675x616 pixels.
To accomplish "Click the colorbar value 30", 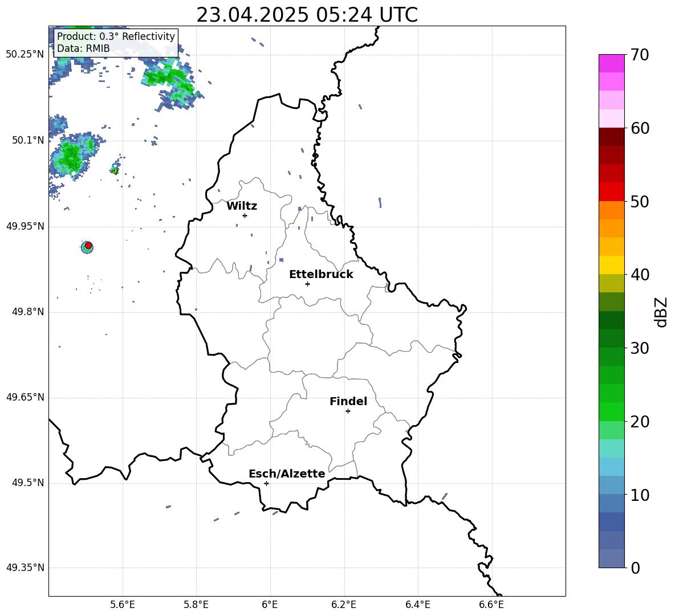I will click(x=640, y=348).
